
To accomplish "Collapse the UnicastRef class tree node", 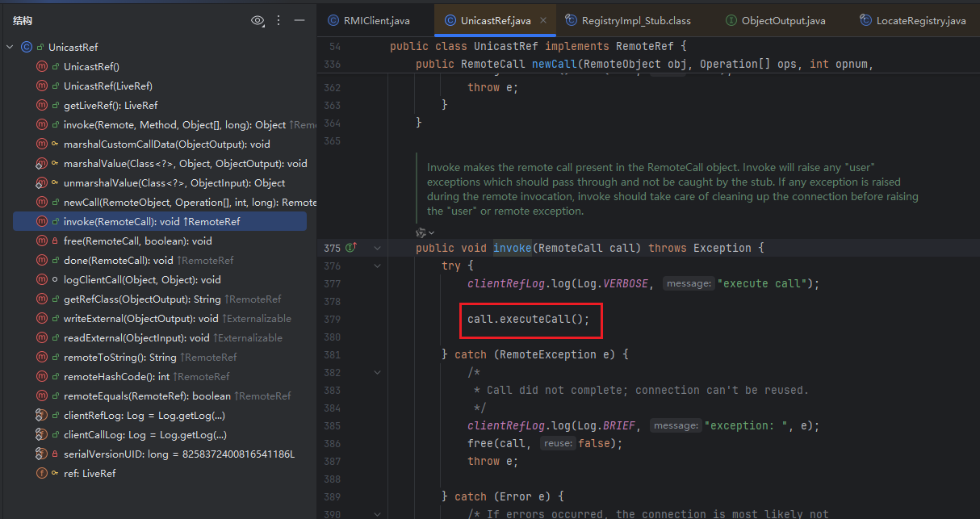I will [10, 48].
